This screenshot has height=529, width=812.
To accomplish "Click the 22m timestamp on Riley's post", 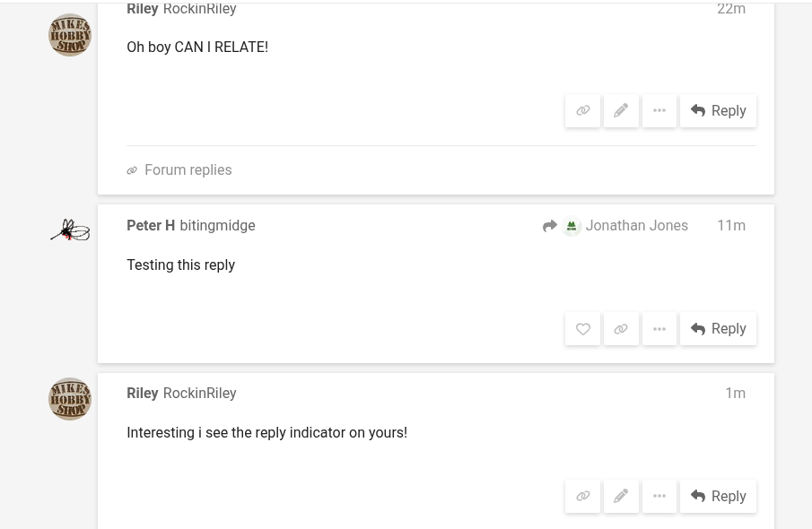I will coord(730,9).
